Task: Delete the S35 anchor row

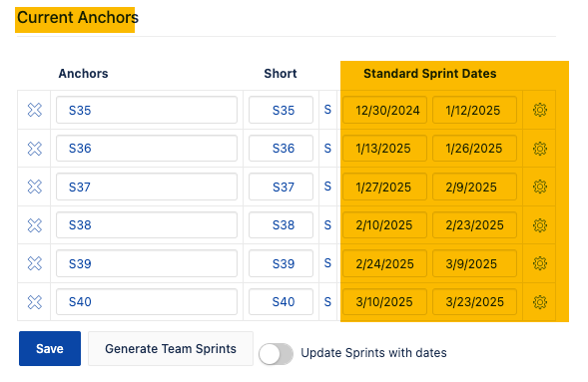Action: 35,110
